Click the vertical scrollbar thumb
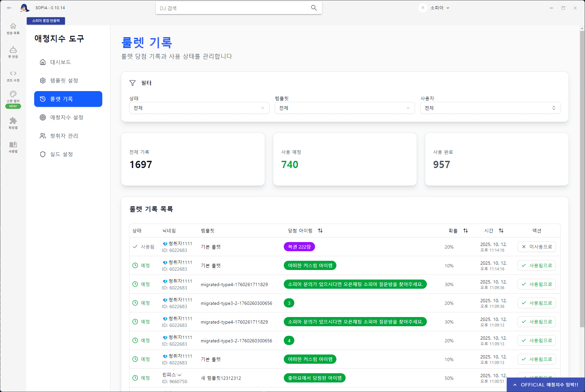The height and width of the screenshot is (392, 585). (582, 178)
